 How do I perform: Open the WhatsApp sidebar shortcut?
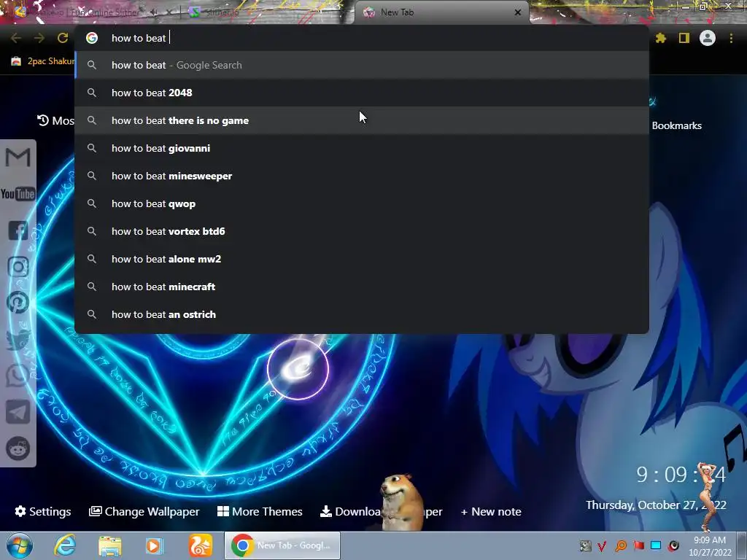[x=18, y=376]
